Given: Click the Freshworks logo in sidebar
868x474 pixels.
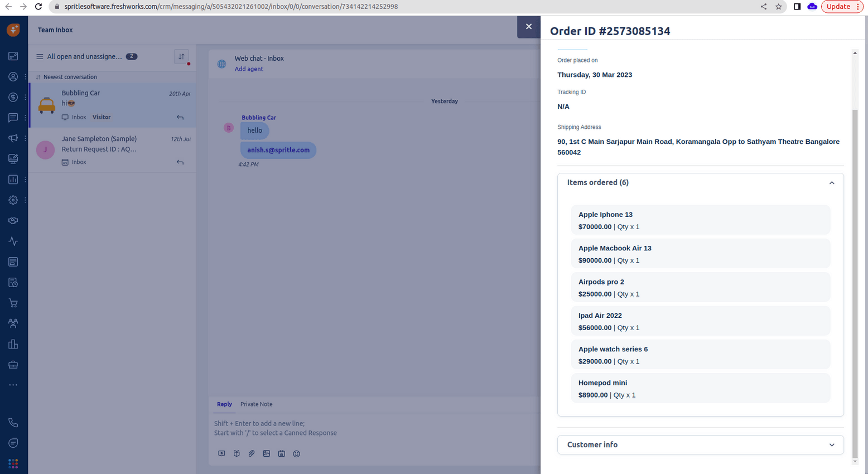Looking at the screenshot, I should tap(13, 30).
